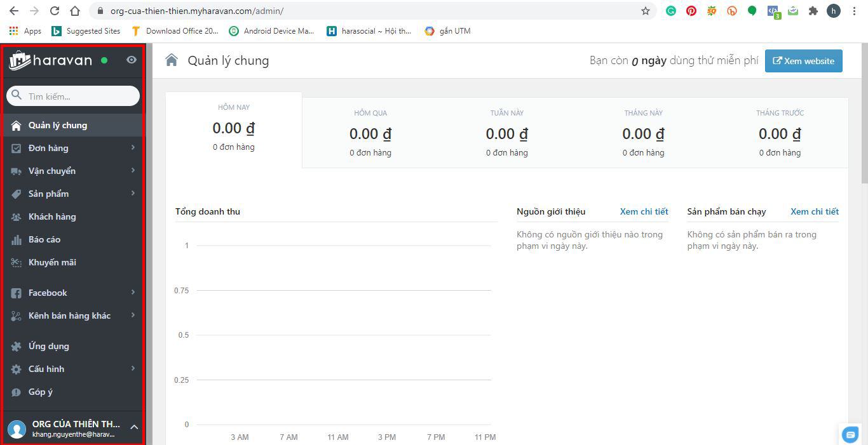The image size is (868, 445).
Task: Click home icon beside Quản lý chung title
Action: click(172, 60)
